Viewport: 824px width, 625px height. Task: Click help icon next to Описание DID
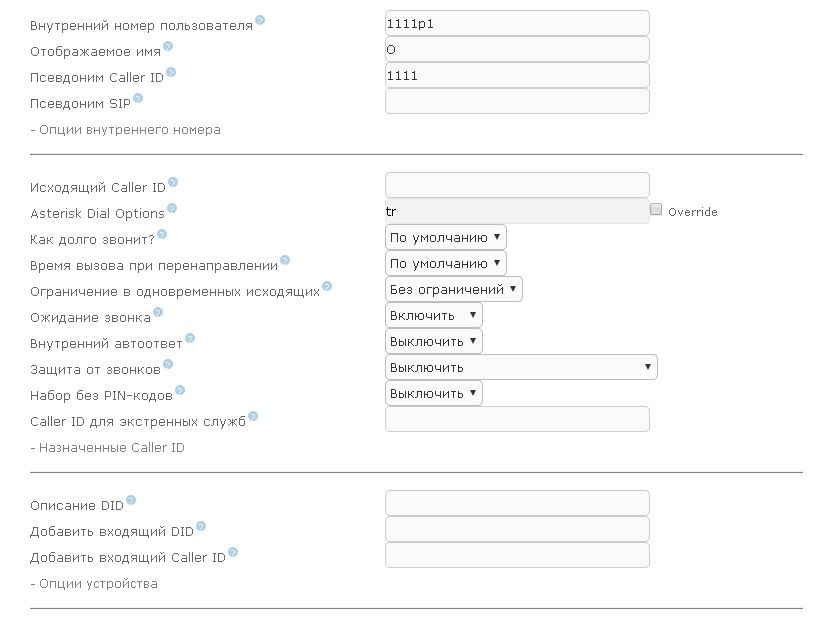tap(131, 500)
